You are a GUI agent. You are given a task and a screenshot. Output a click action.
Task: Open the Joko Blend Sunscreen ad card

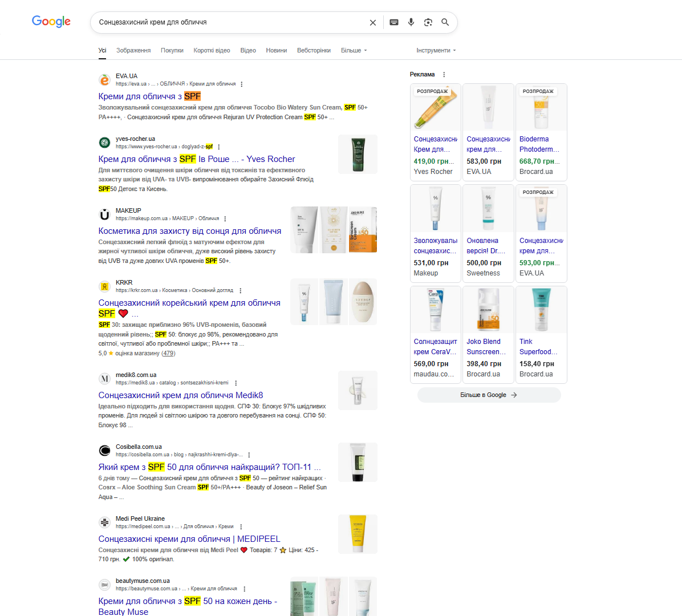[x=488, y=335]
